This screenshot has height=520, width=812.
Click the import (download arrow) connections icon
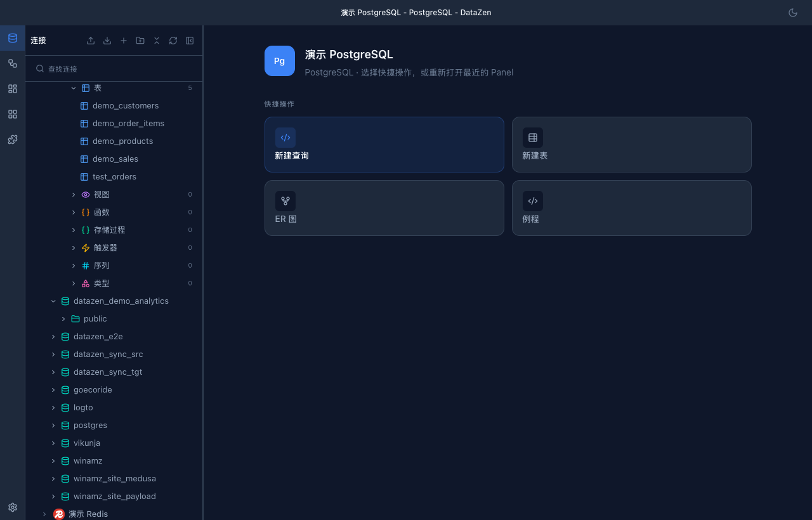[x=107, y=41]
